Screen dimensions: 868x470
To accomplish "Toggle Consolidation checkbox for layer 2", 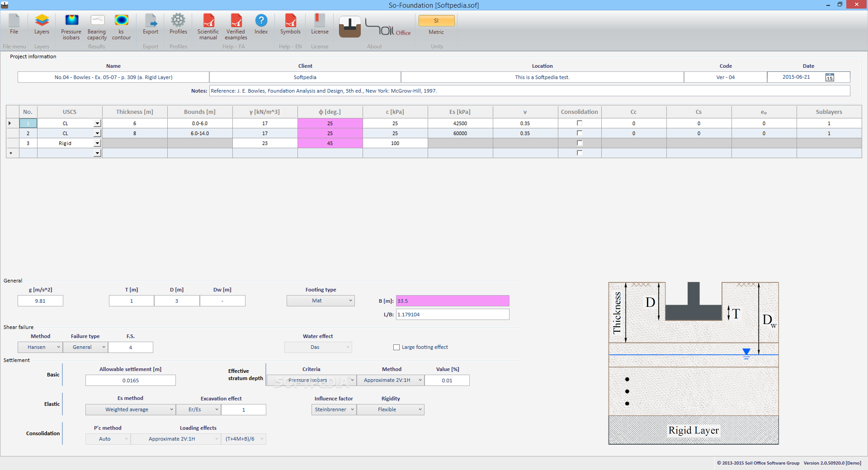I will [580, 133].
